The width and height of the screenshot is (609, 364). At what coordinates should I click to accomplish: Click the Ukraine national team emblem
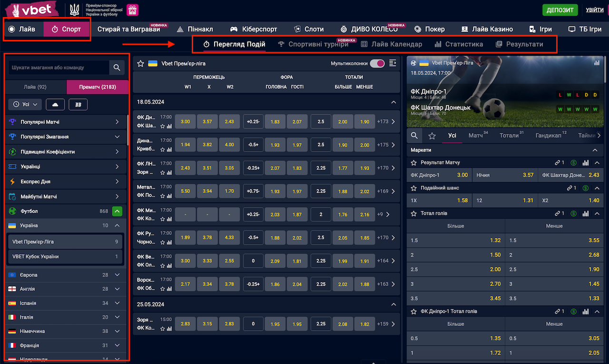(x=75, y=10)
